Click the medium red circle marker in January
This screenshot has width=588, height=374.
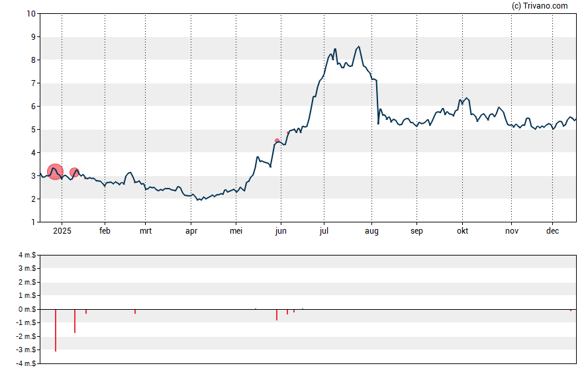pos(75,173)
